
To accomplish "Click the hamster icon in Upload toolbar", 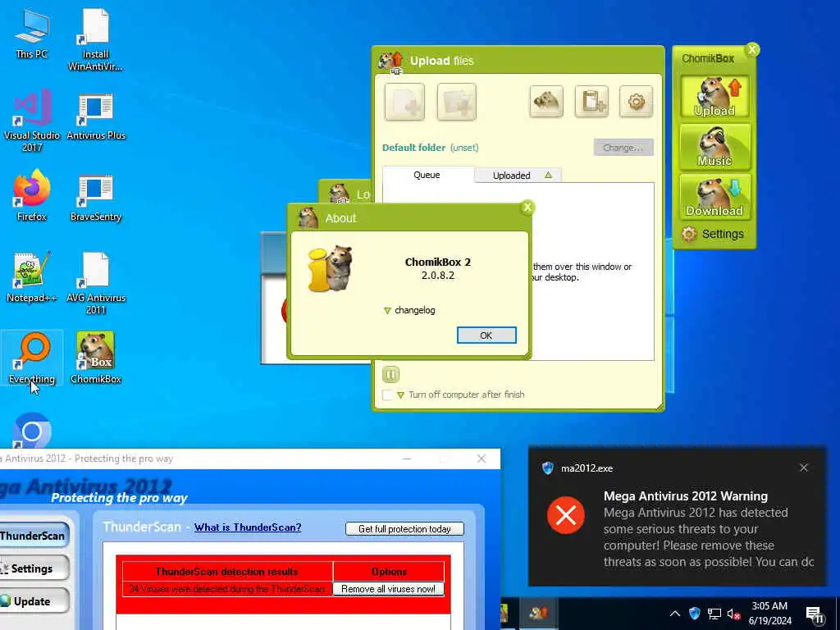I will (546, 101).
